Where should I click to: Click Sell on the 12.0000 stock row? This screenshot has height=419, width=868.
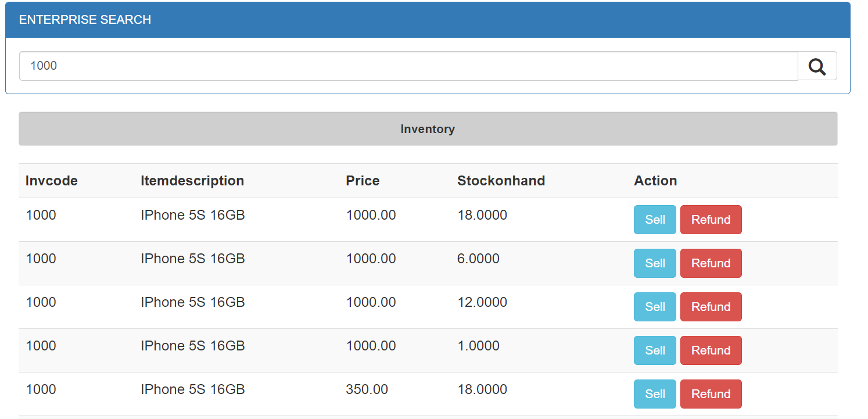(654, 307)
